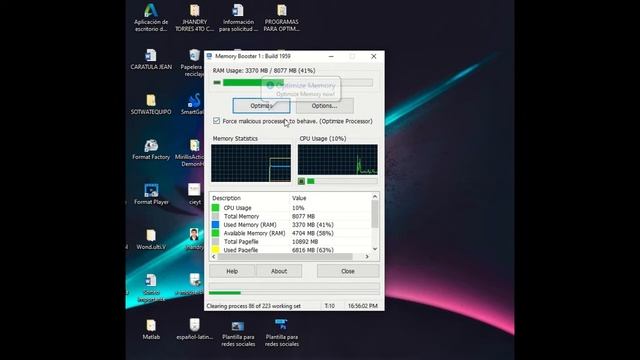Screen dimensions: 640x360
Task: Open Wond.ults.V desktop folder
Action: [x=151, y=240]
